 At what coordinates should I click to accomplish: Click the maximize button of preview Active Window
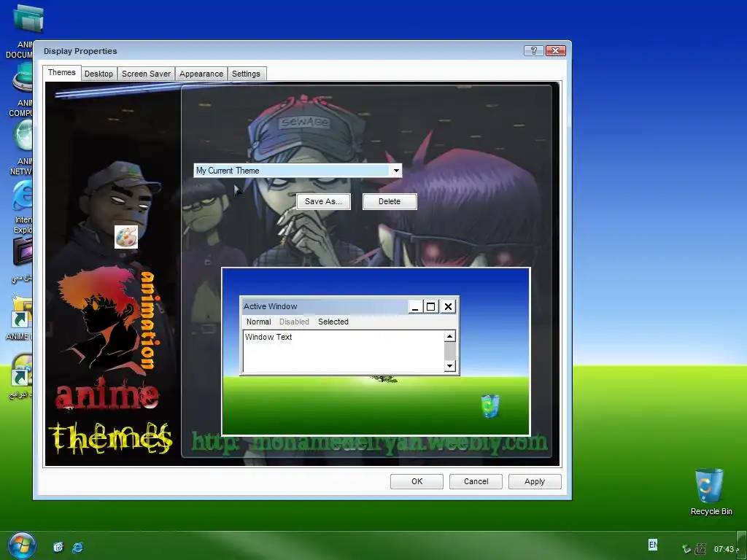coord(430,307)
